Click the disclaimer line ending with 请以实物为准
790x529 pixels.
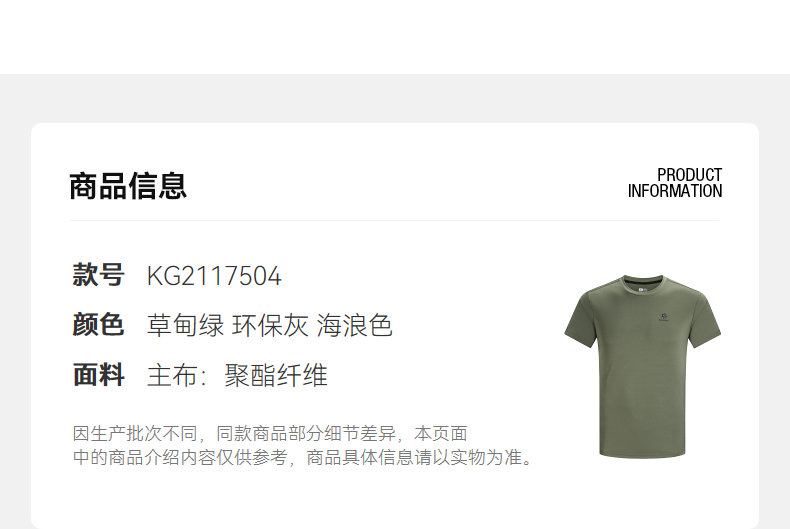tap(303, 457)
